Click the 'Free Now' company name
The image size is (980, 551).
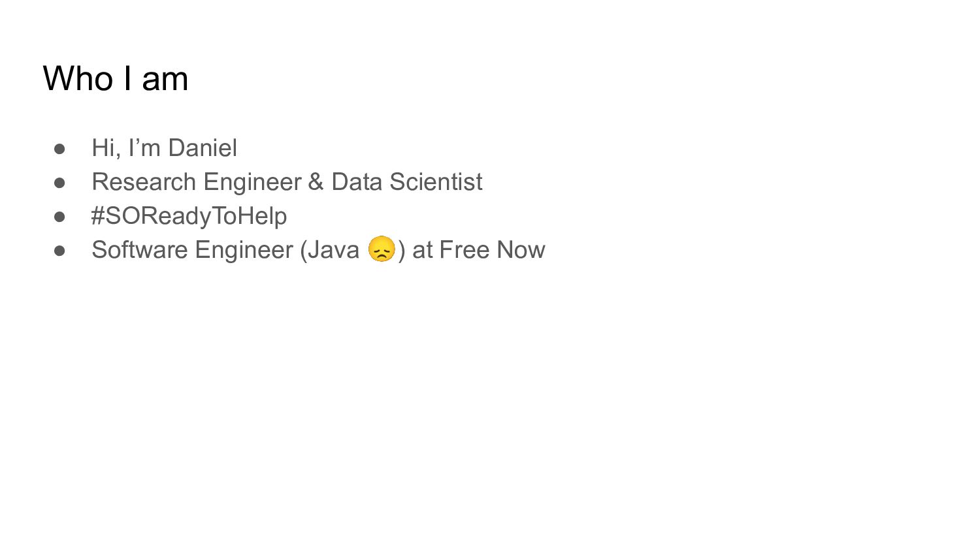492,249
